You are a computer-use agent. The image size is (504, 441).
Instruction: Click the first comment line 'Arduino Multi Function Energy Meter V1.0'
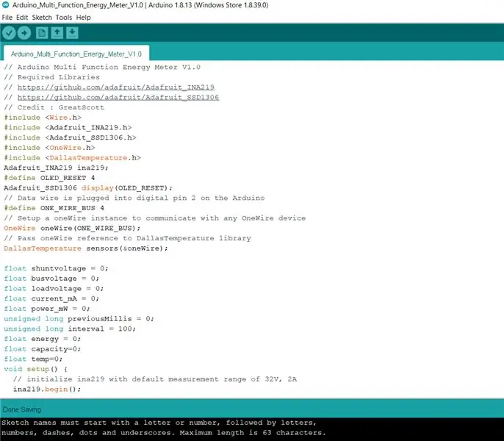pyautogui.click(x=102, y=67)
